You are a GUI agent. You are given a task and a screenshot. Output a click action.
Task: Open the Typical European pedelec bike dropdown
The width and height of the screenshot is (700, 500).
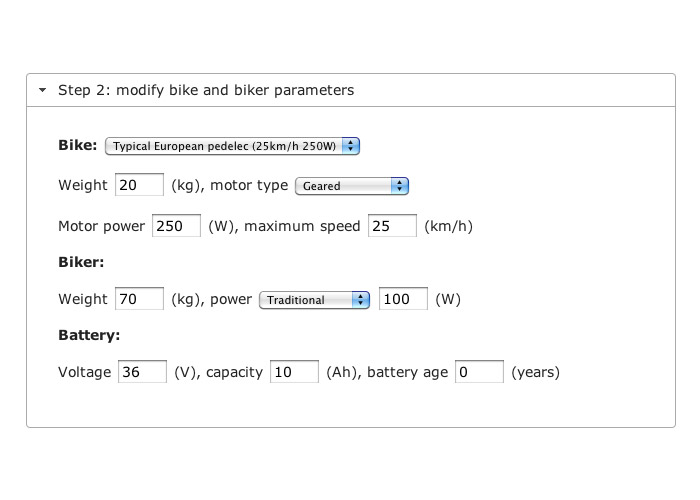pyautogui.click(x=232, y=146)
